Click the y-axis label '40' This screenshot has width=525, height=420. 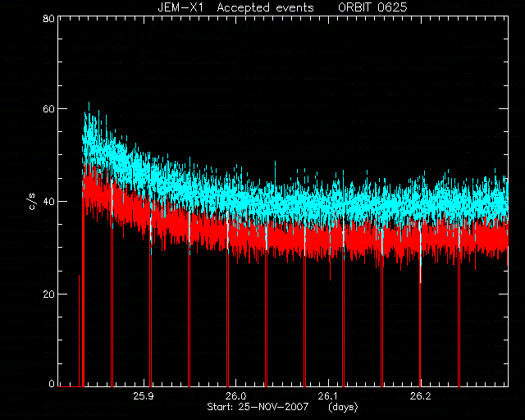click(49, 201)
